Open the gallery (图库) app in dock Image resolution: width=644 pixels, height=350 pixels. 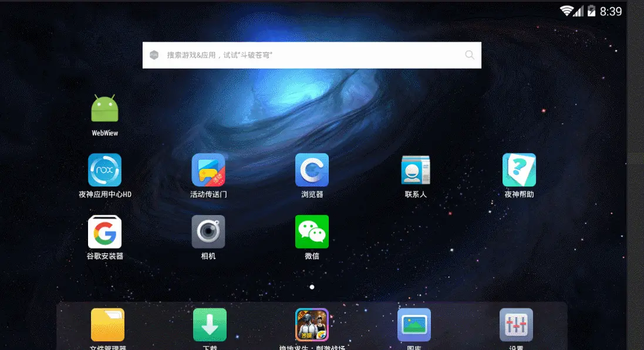coord(414,325)
